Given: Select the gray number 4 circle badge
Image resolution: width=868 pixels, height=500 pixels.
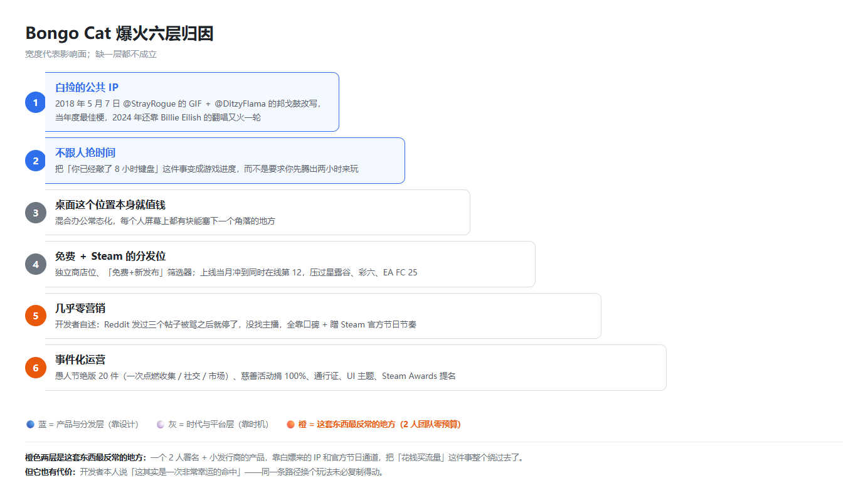Looking at the screenshot, I should (36, 264).
